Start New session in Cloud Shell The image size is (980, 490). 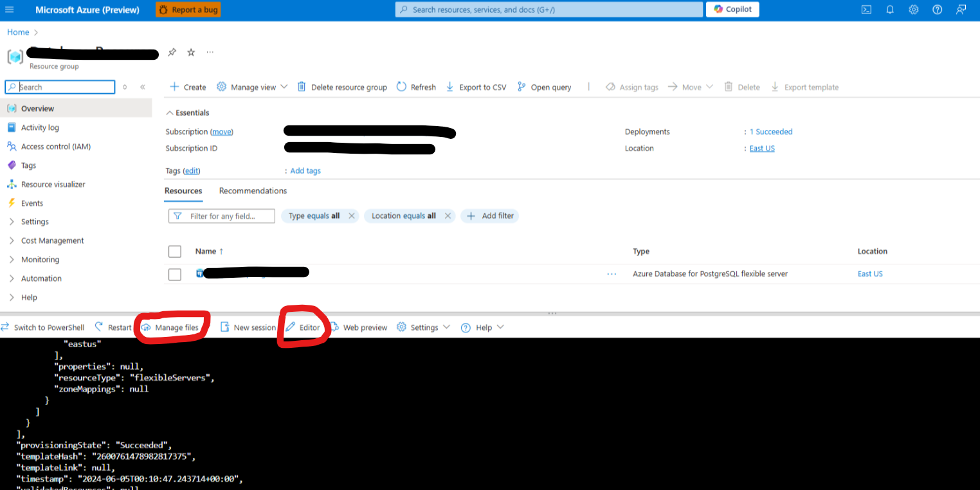(x=248, y=327)
